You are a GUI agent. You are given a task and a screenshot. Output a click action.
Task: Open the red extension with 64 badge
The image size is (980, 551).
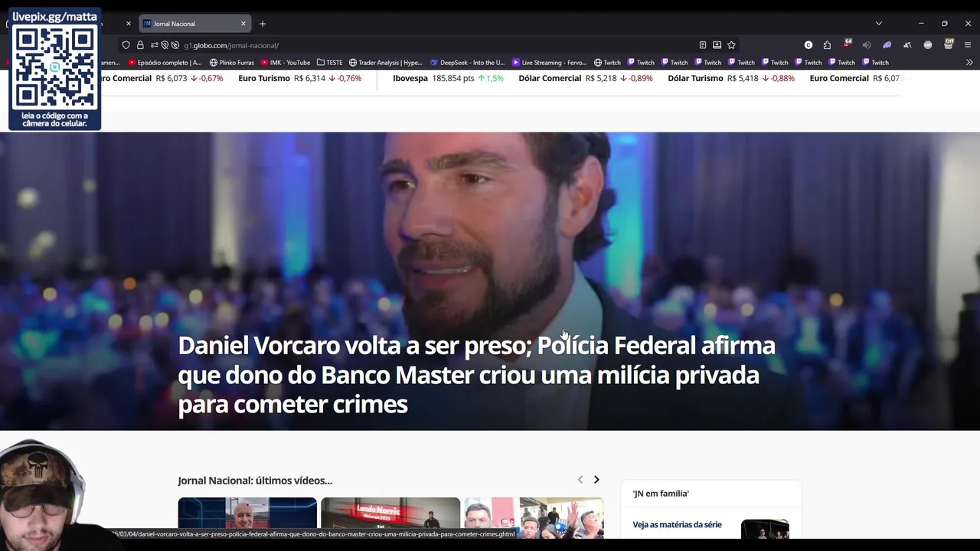coord(847,44)
